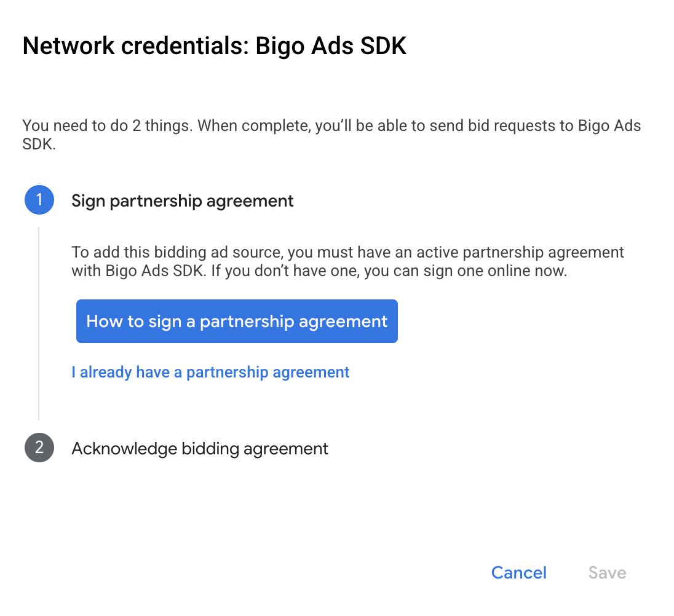Click the Network credentials: Bigo Ads SDK title

coord(215,46)
